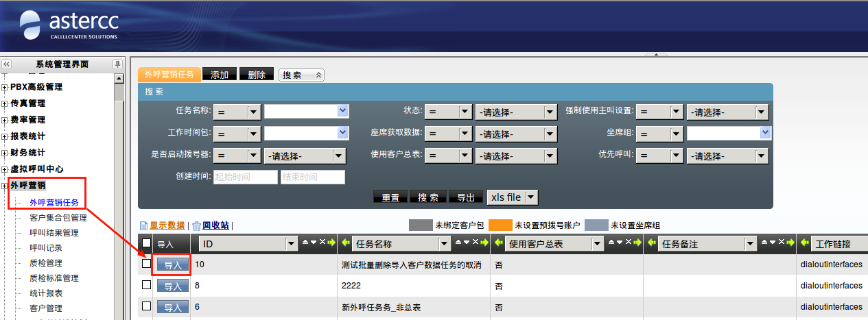Screen dimensions: 868x320
Task: Select the checkbox for task ID 8
Action: point(146,285)
